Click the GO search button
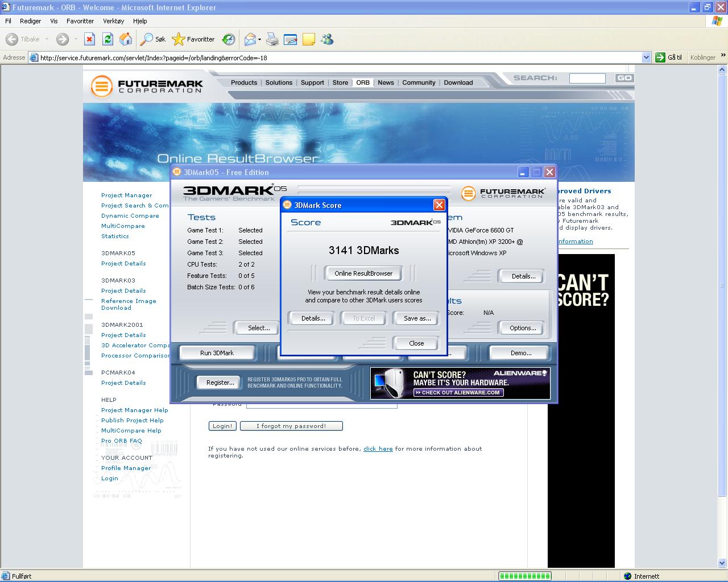Image resolution: width=728 pixels, height=582 pixels. [x=624, y=78]
